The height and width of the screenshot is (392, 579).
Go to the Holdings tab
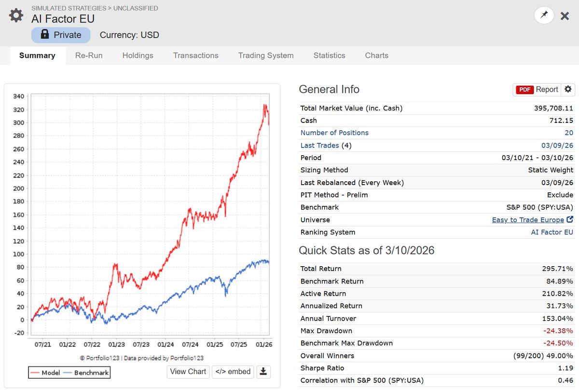[x=138, y=55]
